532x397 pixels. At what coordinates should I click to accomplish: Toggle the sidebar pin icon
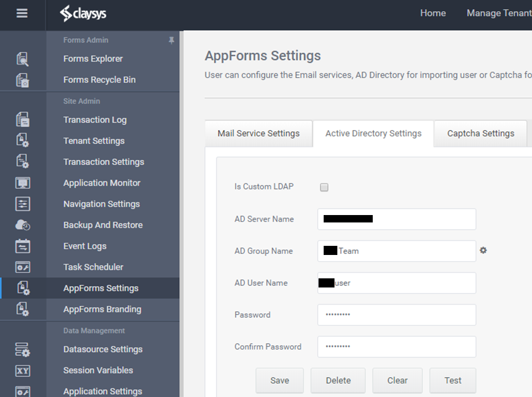click(171, 40)
